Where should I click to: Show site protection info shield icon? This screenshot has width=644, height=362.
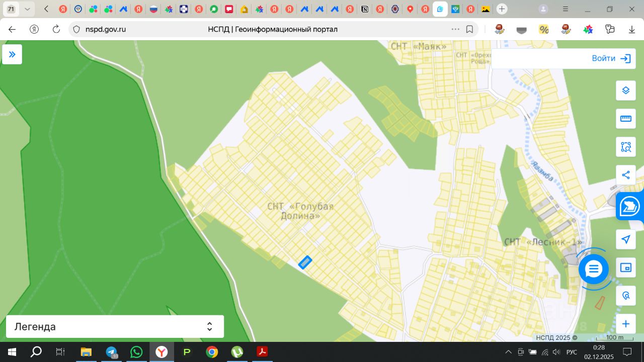tap(76, 29)
